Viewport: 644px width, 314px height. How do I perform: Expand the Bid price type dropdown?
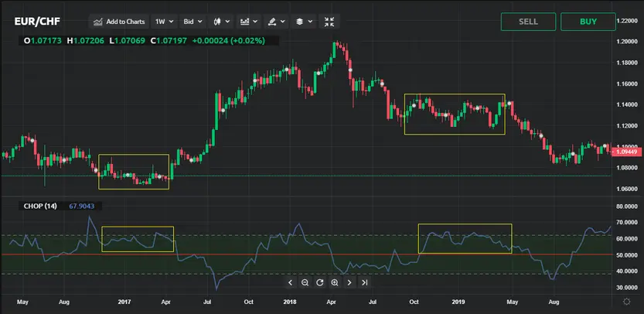click(x=192, y=22)
